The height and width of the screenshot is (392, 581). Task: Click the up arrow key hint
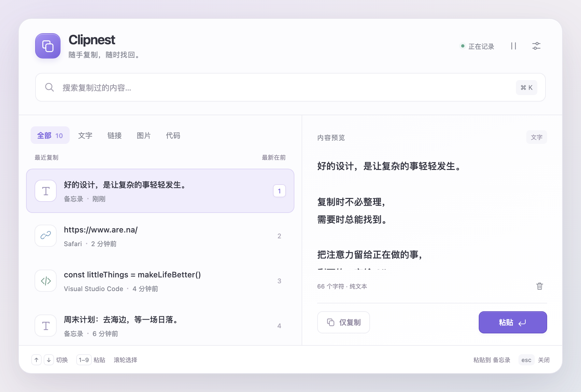(x=36, y=360)
